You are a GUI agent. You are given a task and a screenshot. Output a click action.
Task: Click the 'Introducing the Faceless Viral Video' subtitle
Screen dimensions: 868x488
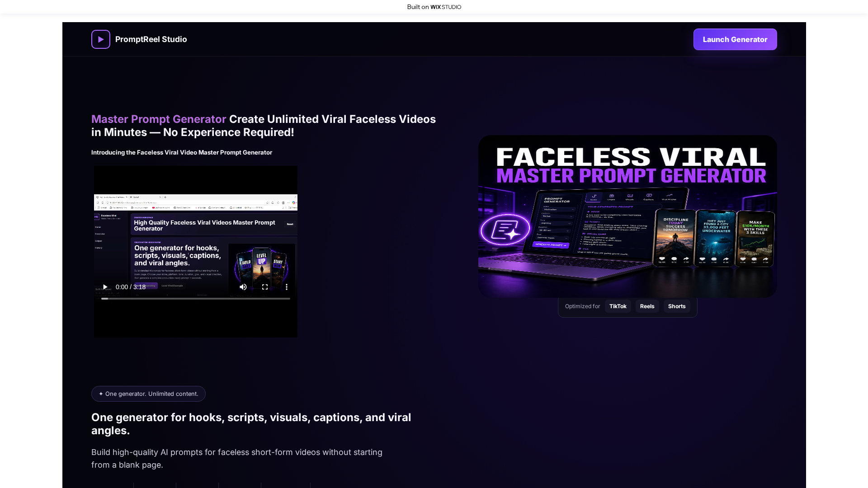tap(182, 153)
